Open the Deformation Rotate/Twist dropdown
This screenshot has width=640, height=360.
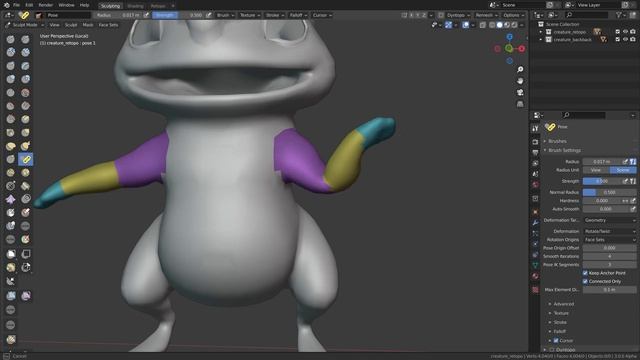[609, 231]
